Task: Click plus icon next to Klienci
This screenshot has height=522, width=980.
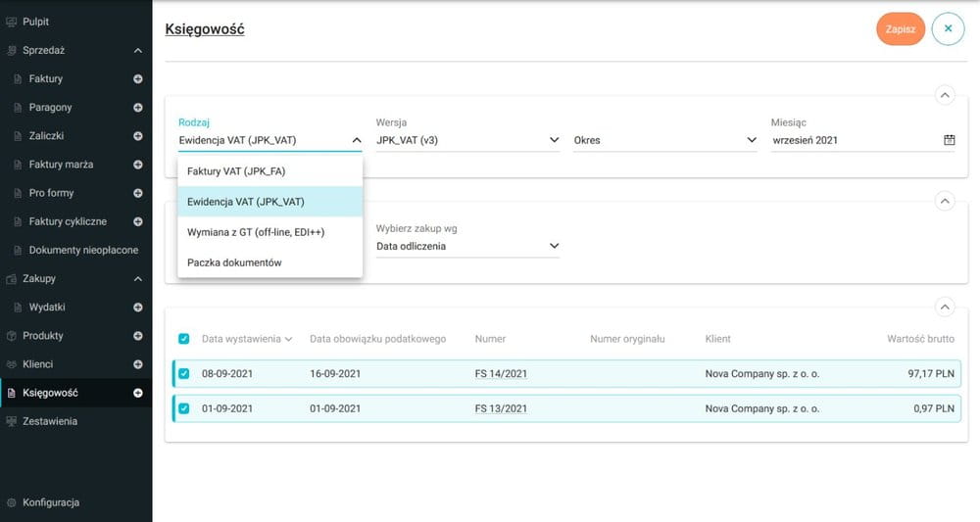Action: [138, 364]
